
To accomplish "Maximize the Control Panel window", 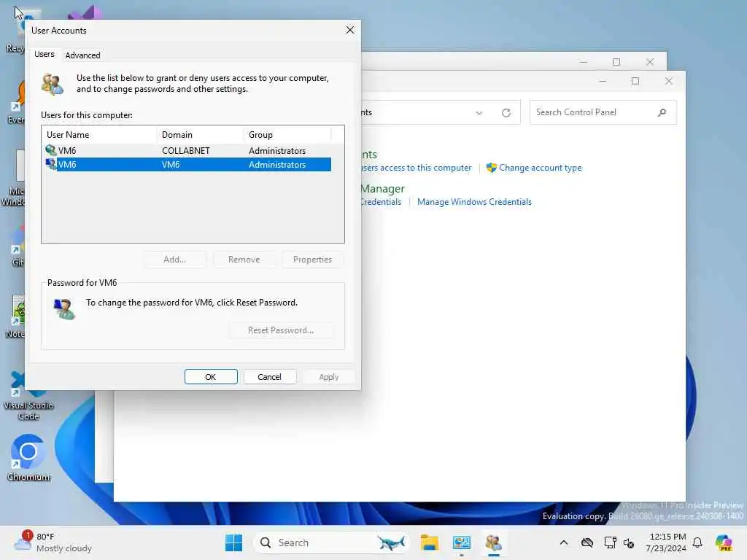I will [635, 81].
